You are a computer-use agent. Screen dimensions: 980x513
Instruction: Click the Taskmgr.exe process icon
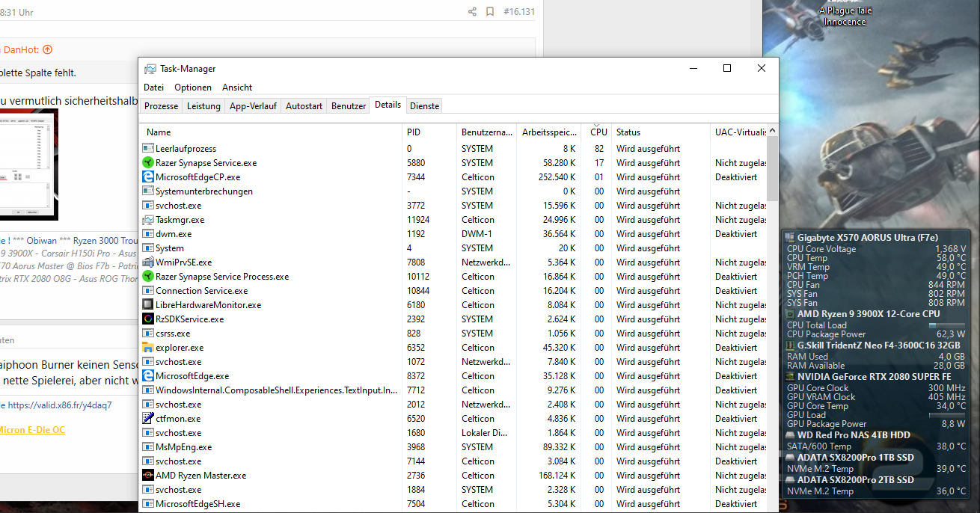pyautogui.click(x=148, y=219)
